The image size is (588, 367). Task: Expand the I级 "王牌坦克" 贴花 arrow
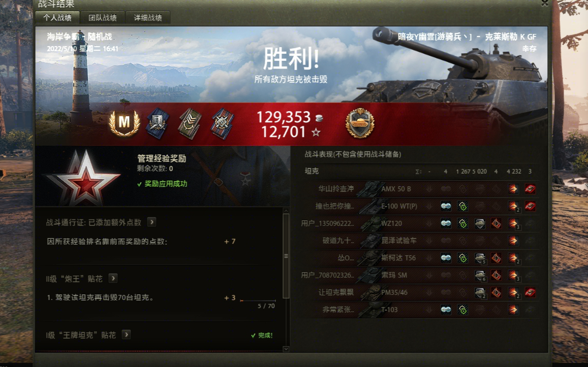(x=127, y=335)
